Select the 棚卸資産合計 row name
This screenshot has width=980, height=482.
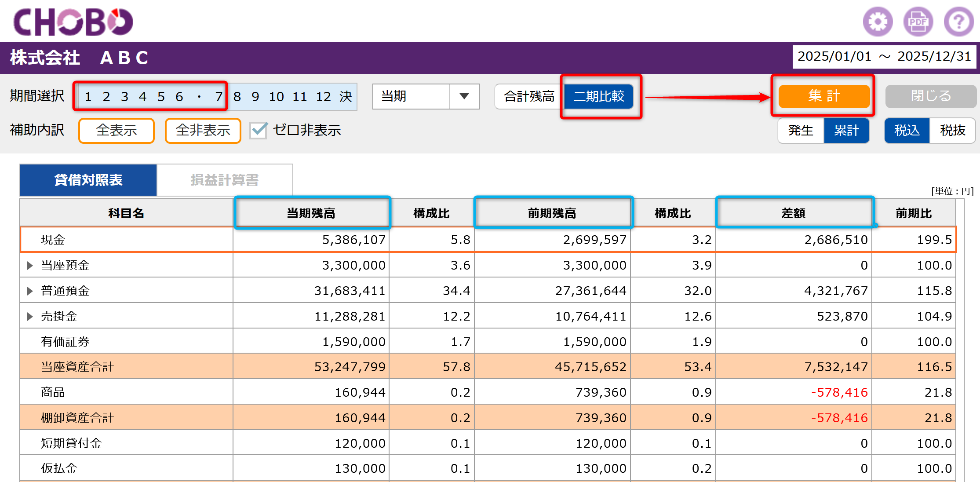77,418
